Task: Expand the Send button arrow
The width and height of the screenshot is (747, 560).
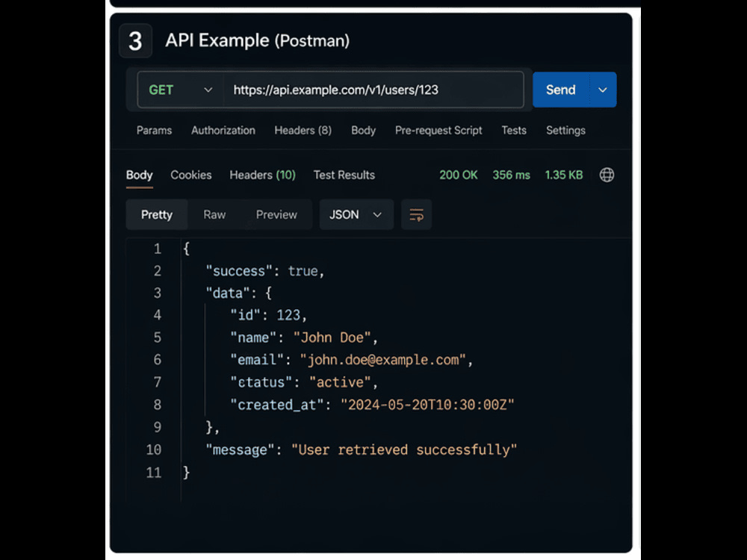Action: [603, 90]
